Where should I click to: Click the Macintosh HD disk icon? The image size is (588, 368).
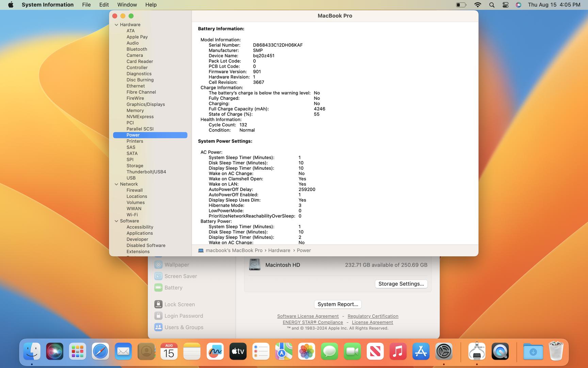(x=255, y=265)
